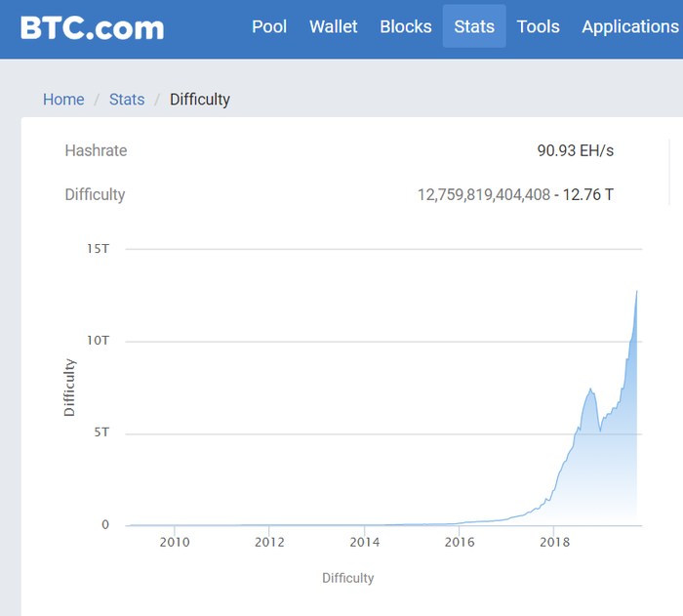683x616 pixels.
Task: Click the BTC.com logo
Action: 93,28
